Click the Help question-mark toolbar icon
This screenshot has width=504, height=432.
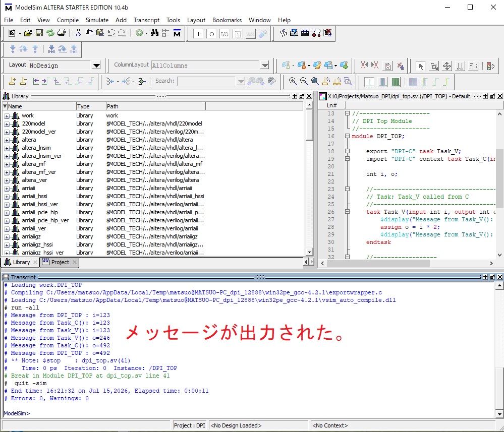(x=294, y=33)
